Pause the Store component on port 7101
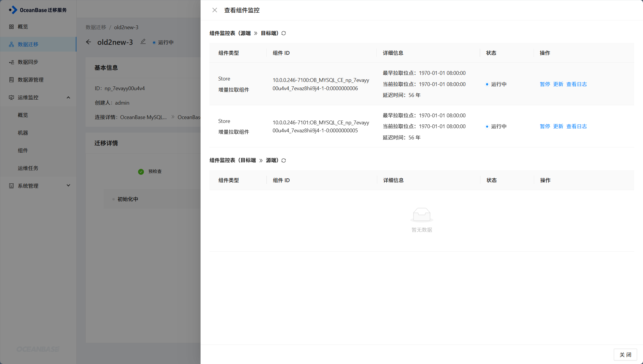Image resolution: width=643 pixels, height=364 pixels. click(x=544, y=126)
